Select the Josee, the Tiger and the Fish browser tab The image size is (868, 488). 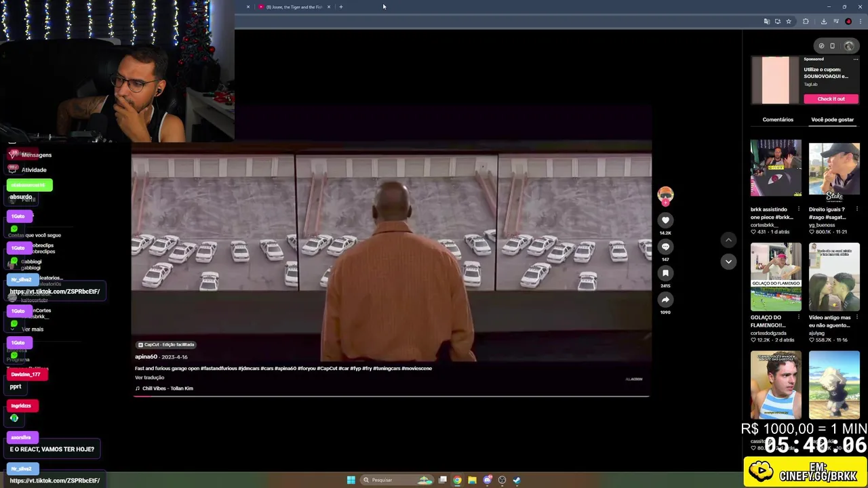pos(293,7)
